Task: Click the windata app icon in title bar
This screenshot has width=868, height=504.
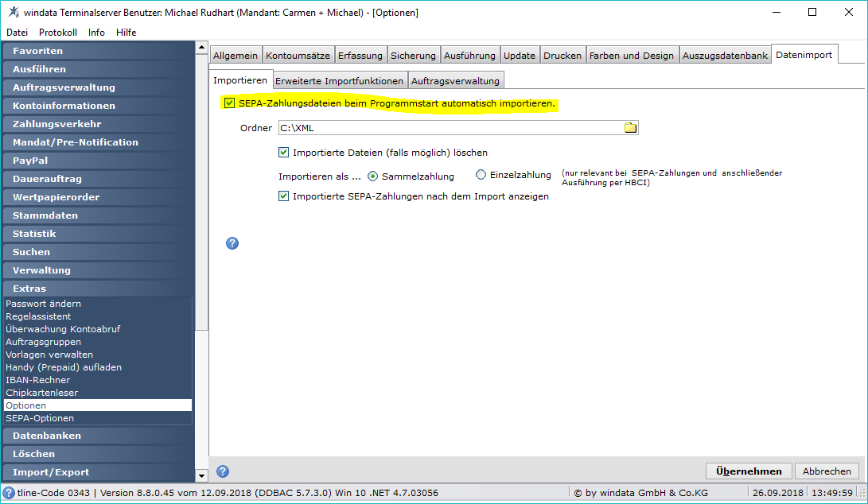Action: (x=14, y=12)
